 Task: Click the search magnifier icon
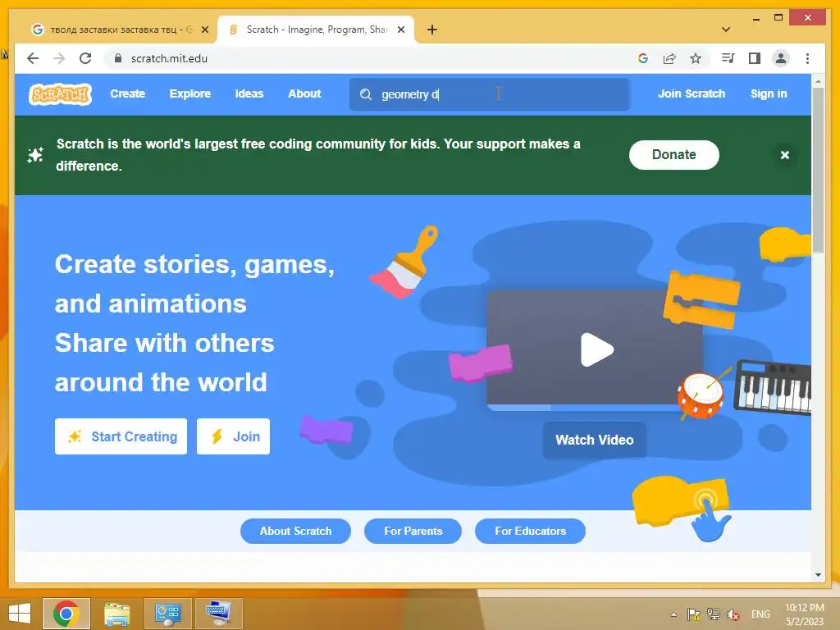(x=365, y=94)
